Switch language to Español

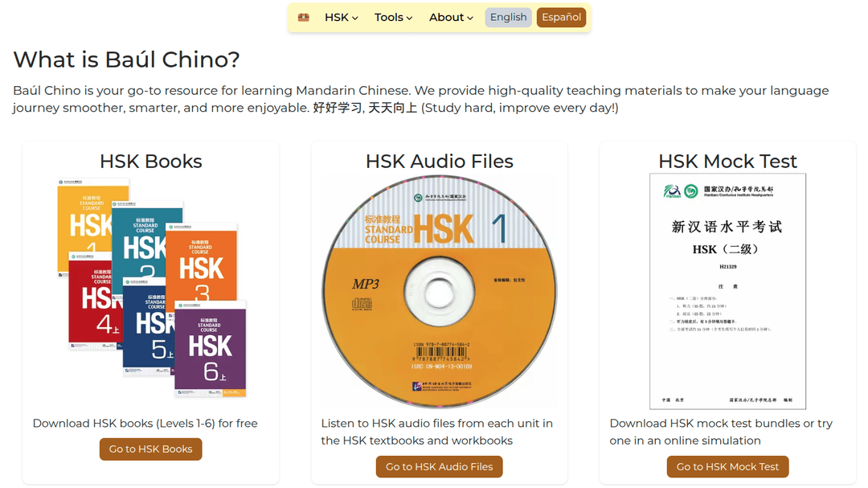[561, 18]
